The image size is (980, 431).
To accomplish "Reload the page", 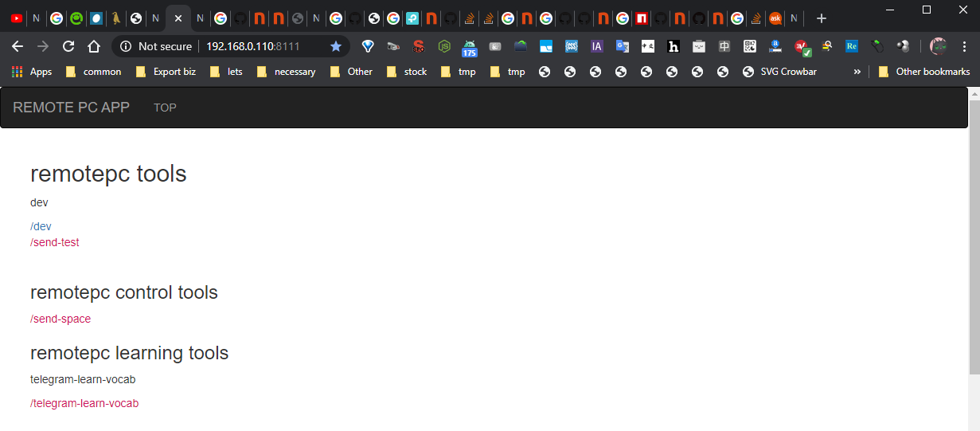I will pyautogui.click(x=68, y=46).
